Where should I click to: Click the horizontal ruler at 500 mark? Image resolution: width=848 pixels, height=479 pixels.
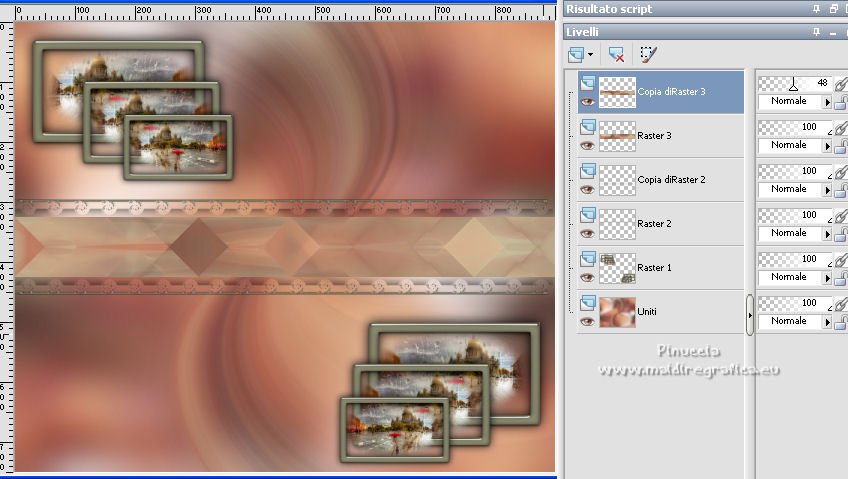[x=323, y=10]
